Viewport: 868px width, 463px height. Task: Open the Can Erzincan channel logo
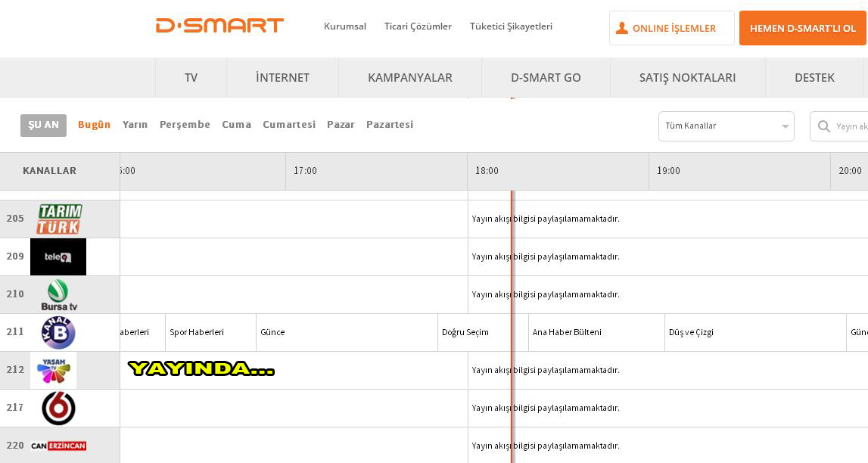[x=59, y=446]
